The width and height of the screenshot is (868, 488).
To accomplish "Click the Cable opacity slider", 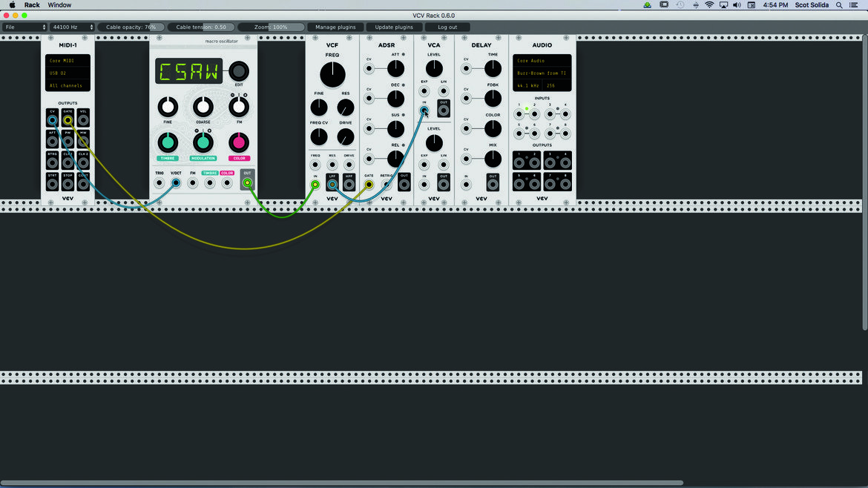I will 131,27.
